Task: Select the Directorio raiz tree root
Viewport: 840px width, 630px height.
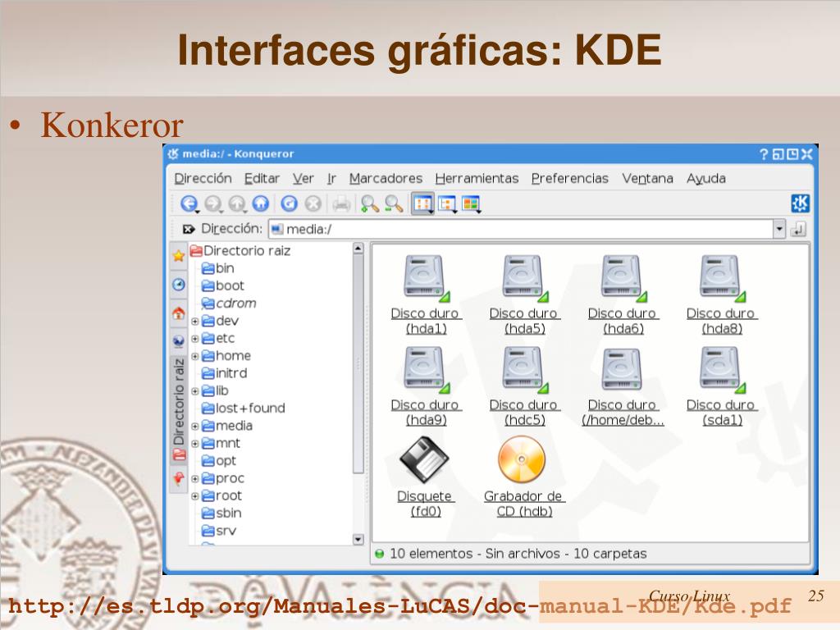Action: pos(240,251)
